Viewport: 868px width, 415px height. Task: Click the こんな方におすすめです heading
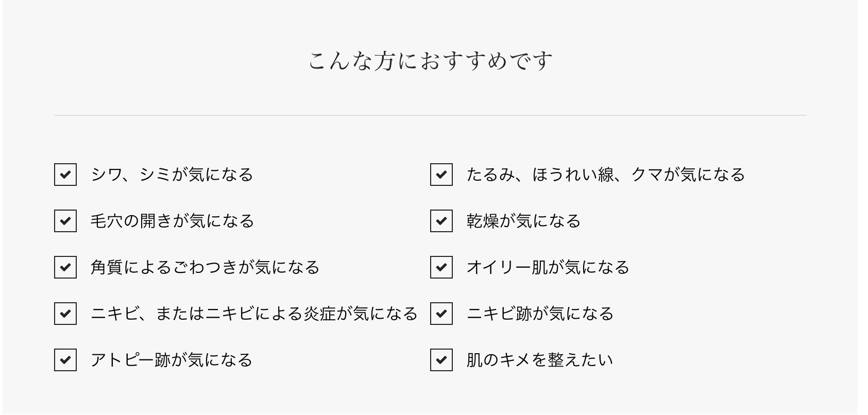pyautogui.click(x=430, y=61)
